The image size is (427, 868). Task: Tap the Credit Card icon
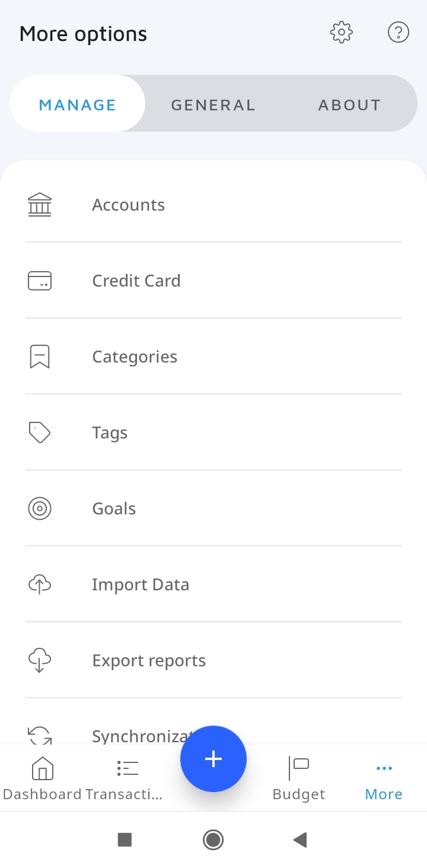click(40, 281)
